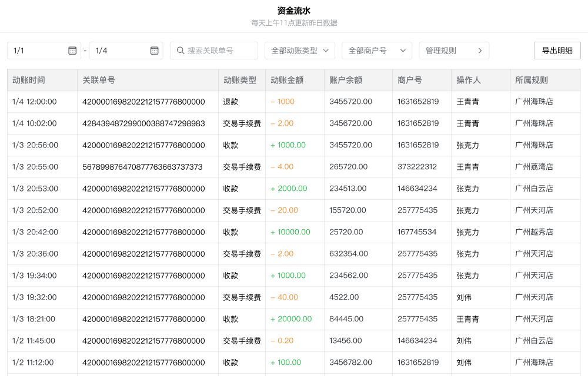Click the 导出明细 button
588x376 pixels.
click(x=557, y=51)
